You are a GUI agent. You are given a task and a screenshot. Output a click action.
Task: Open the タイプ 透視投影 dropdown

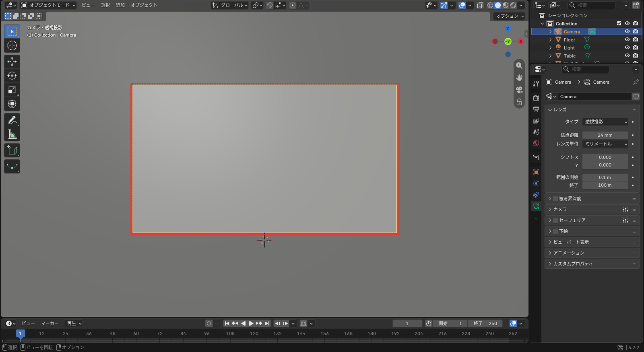point(605,122)
